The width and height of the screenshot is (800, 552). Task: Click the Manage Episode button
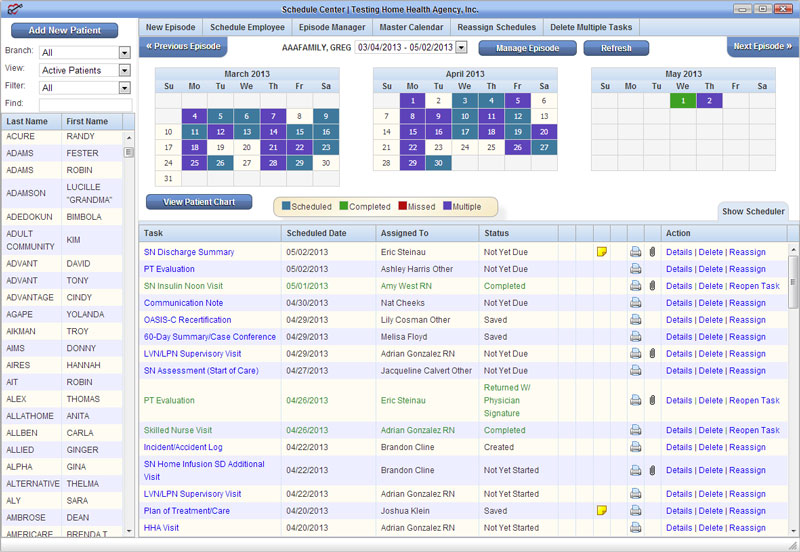point(528,48)
